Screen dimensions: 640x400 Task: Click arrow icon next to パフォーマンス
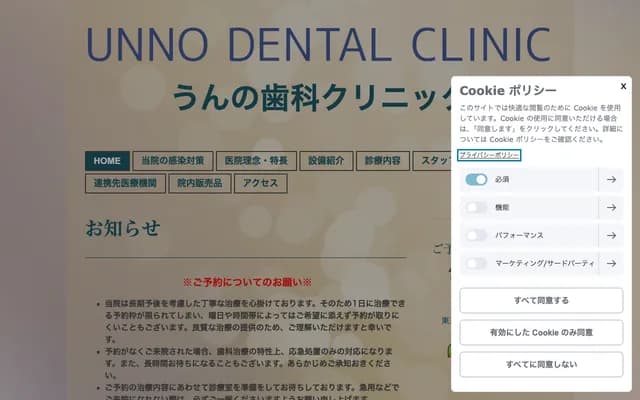click(x=610, y=236)
